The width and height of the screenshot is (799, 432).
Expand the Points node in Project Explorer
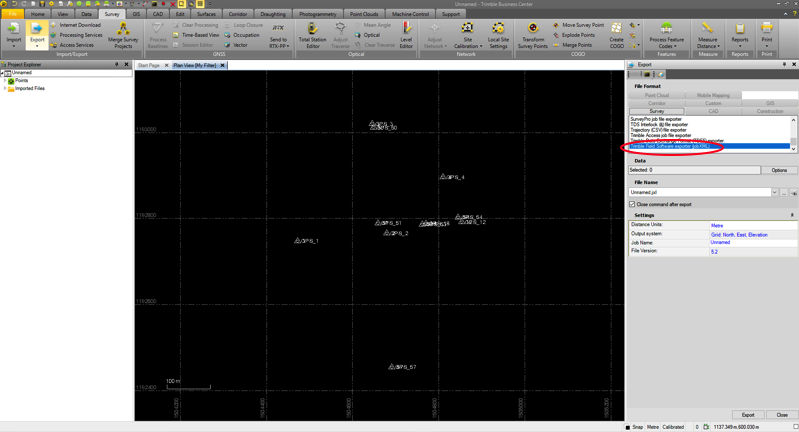pyautogui.click(x=5, y=80)
